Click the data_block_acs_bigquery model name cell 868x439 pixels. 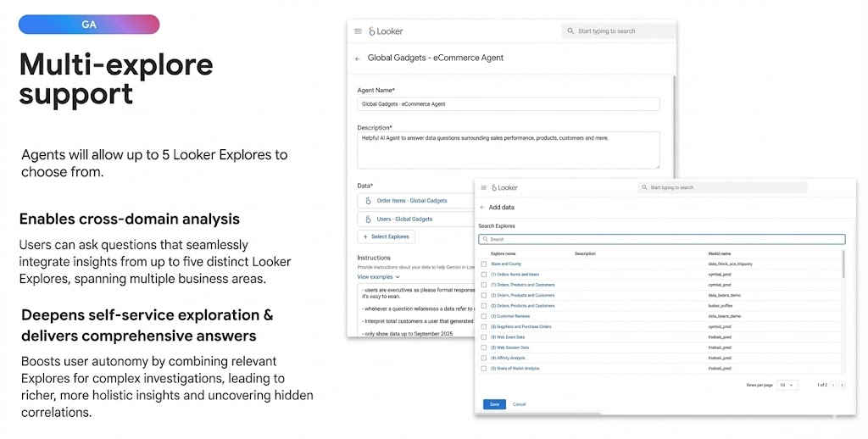730,264
